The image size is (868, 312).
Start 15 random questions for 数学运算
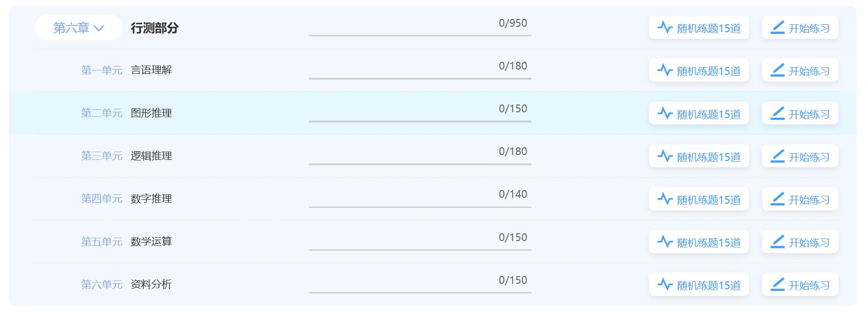point(699,242)
